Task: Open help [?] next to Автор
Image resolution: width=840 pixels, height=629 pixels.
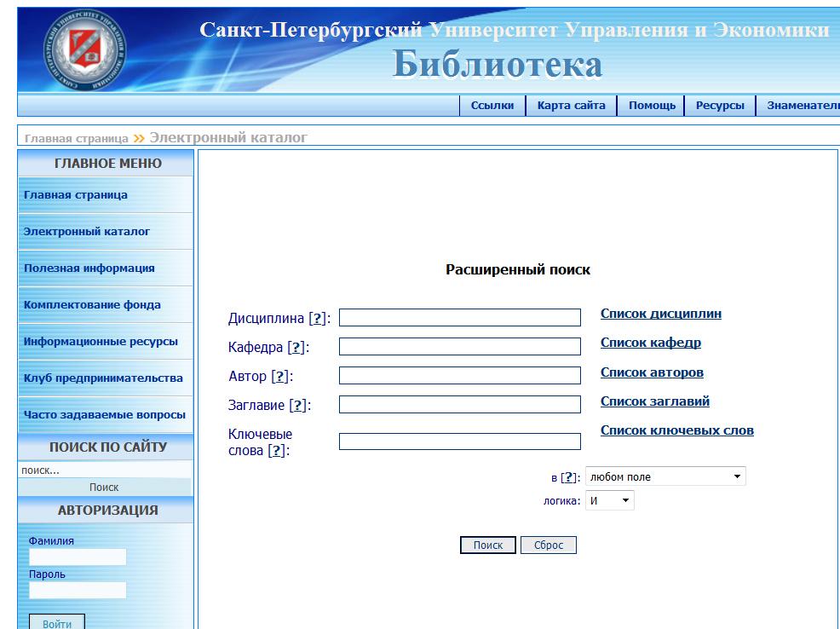Action: [x=280, y=376]
